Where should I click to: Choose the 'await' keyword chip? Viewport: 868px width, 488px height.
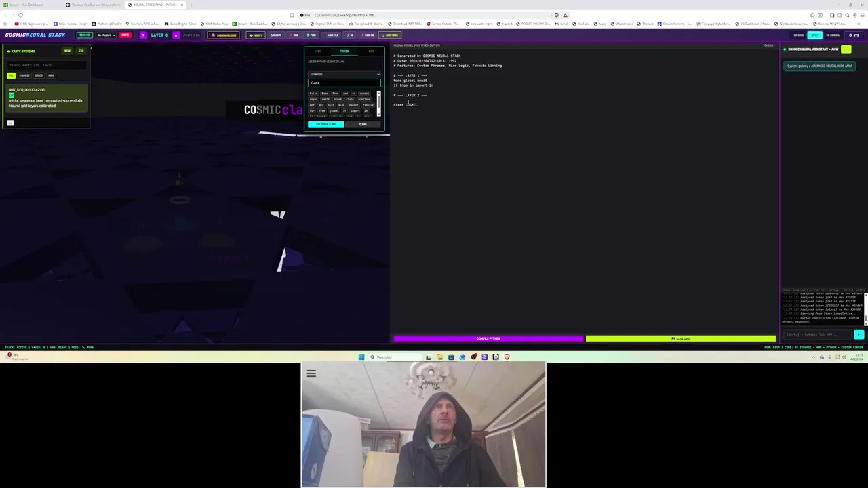(325, 99)
